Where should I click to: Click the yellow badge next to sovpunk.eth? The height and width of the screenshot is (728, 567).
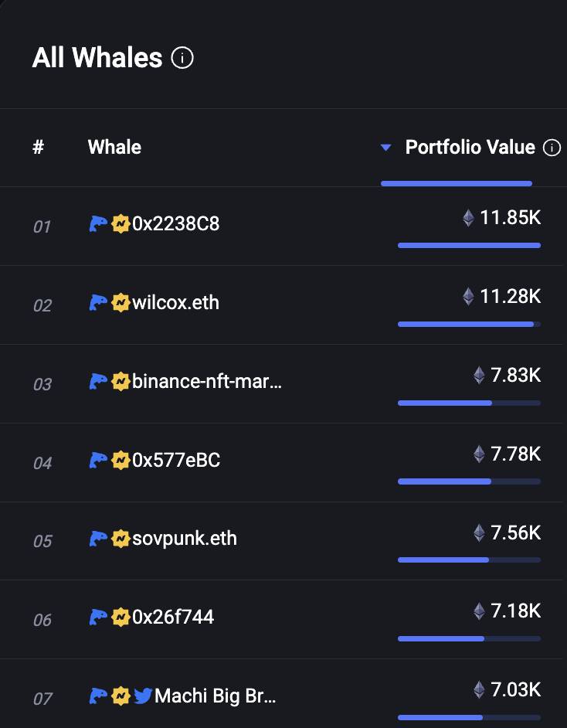click(x=121, y=539)
